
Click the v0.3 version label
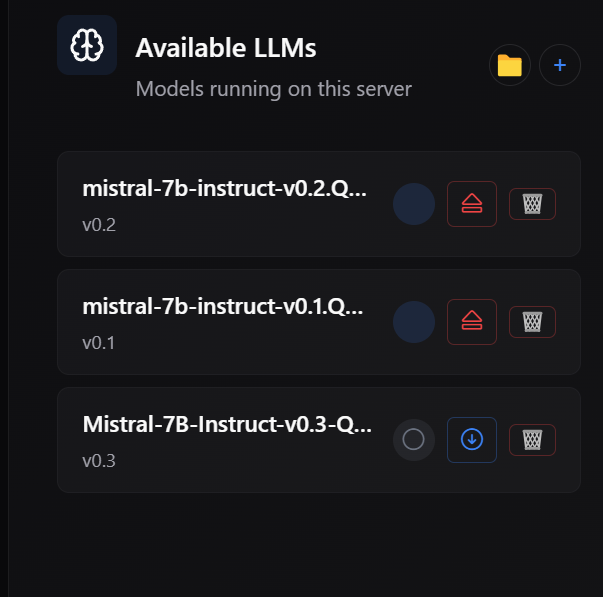[99, 461]
